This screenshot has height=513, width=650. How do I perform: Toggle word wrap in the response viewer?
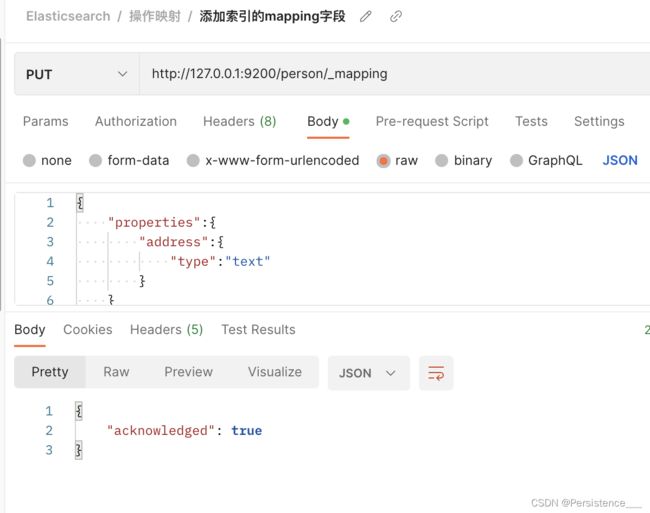[x=436, y=373]
